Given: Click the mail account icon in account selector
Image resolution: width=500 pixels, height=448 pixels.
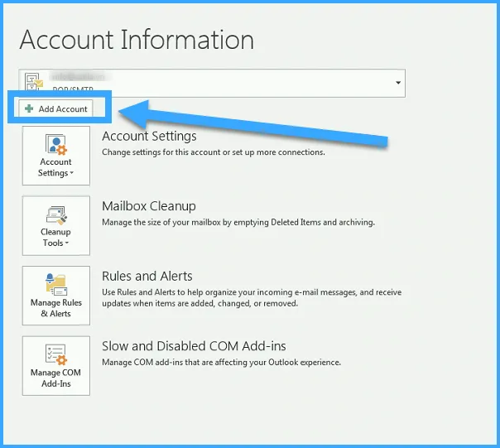Looking at the screenshot, I should tap(34, 81).
